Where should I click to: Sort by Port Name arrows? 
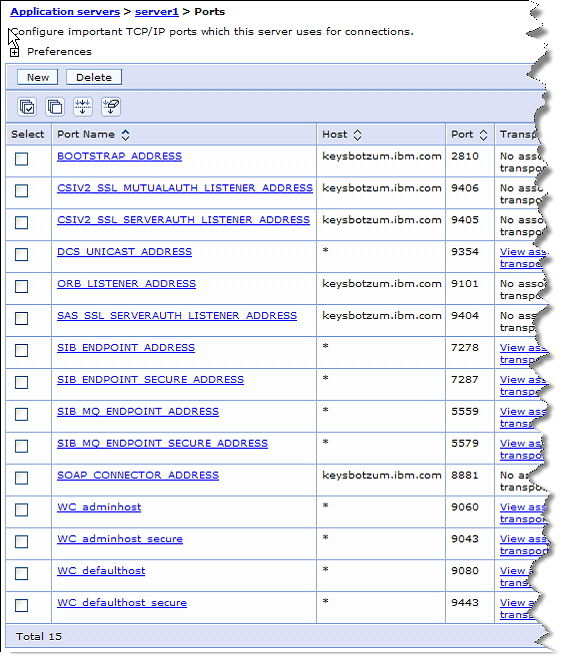point(125,135)
